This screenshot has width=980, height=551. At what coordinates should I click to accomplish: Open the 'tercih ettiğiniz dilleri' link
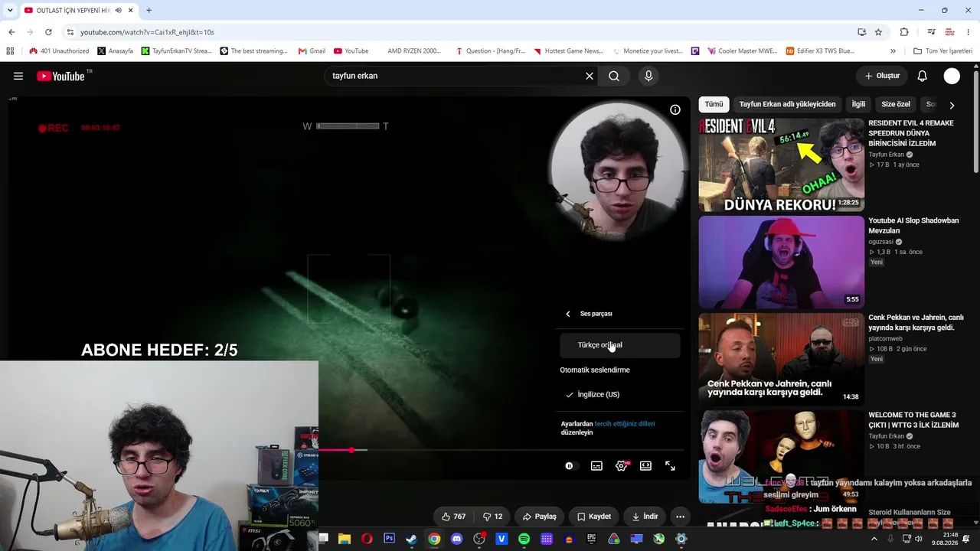pyautogui.click(x=625, y=423)
